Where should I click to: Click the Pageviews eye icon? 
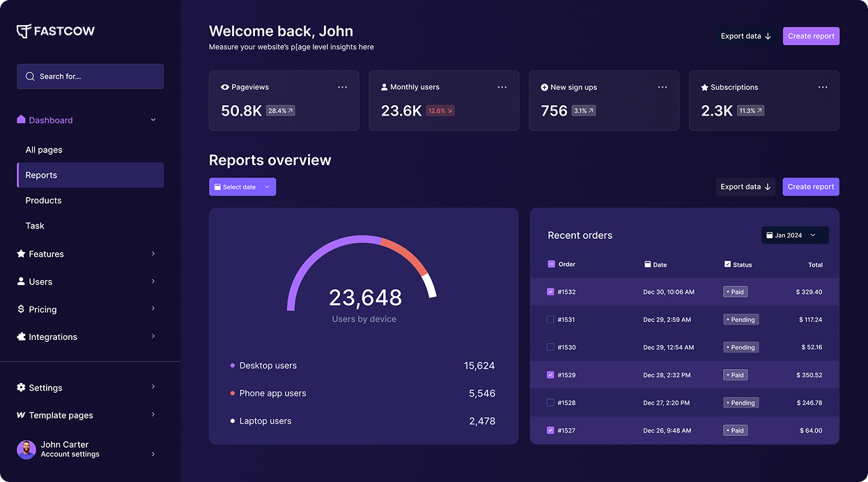(x=224, y=86)
